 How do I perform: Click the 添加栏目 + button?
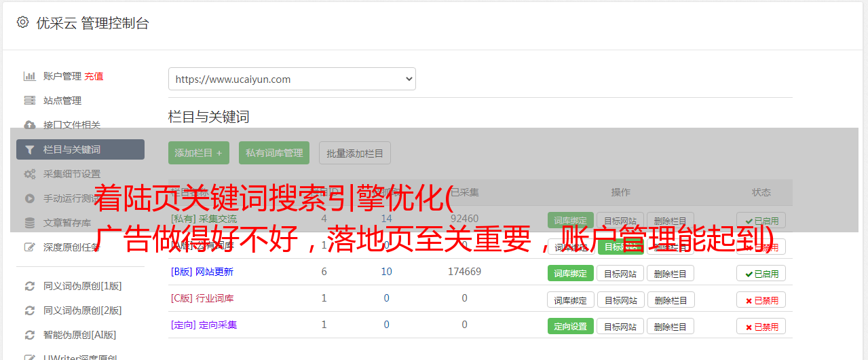(x=199, y=153)
